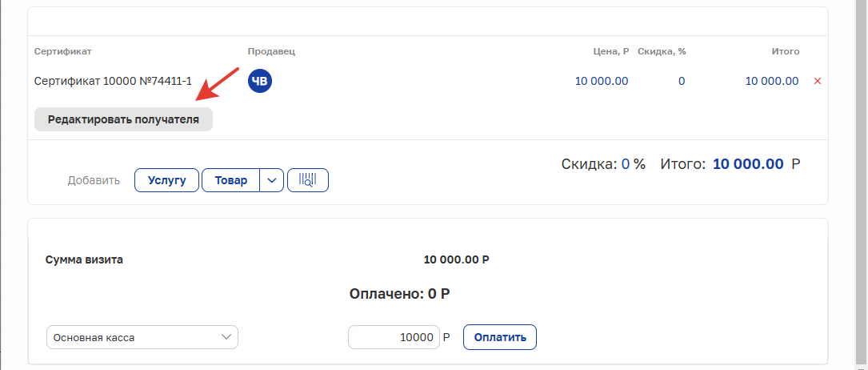This screenshot has height=370, width=868.
Task: Open the barcode scanner search button
Action: [x=308, y=180]
